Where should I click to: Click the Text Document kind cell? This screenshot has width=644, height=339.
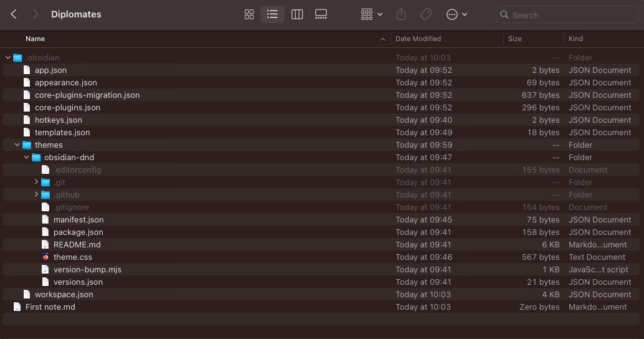pos(597,257)
